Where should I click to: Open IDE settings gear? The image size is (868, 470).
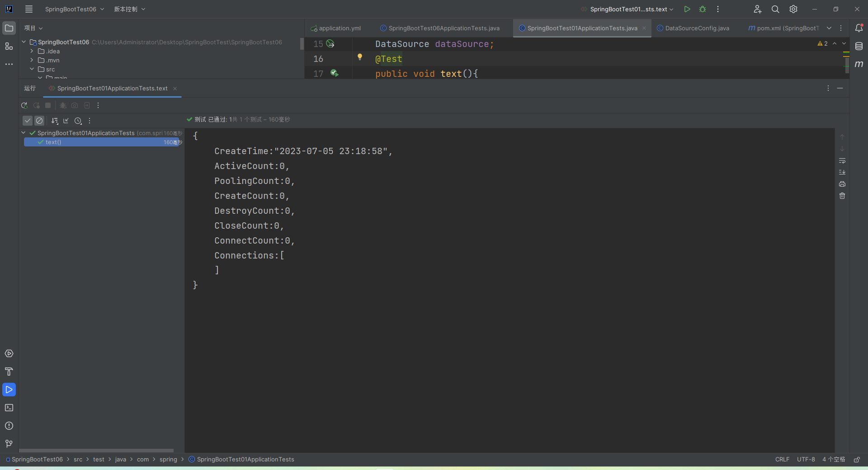pos(793,9)
